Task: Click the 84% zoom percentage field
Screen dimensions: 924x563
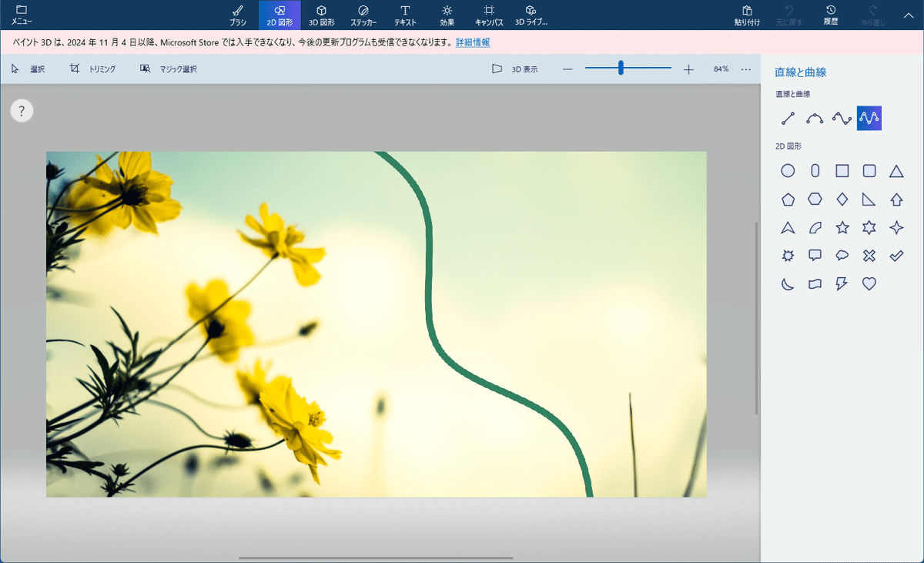Action: point(721,69)
